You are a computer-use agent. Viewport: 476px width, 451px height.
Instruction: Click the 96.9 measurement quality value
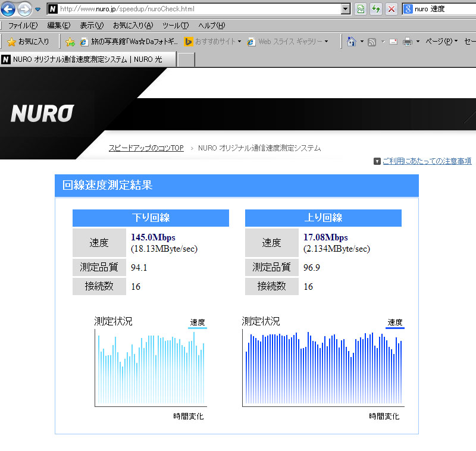click(311, 268)
